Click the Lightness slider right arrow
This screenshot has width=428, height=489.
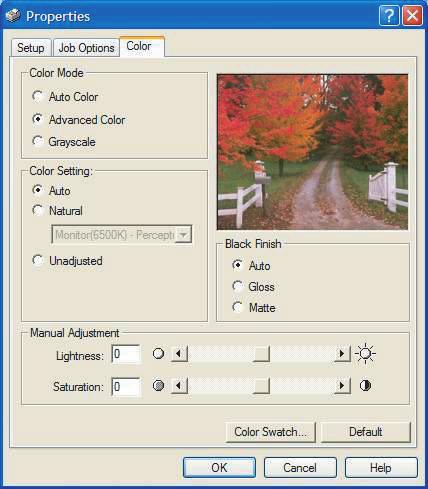342,354
